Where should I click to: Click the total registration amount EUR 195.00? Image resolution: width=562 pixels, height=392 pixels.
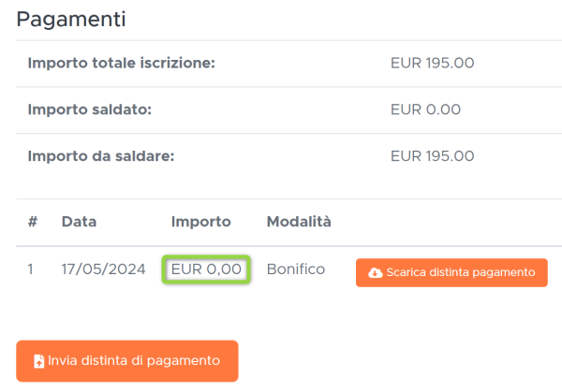[x=432, y=63]
